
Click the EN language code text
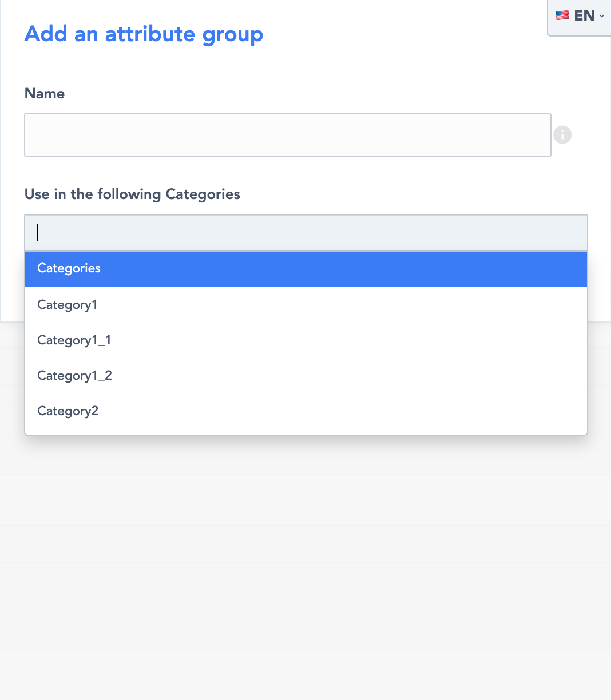point(584,16)
